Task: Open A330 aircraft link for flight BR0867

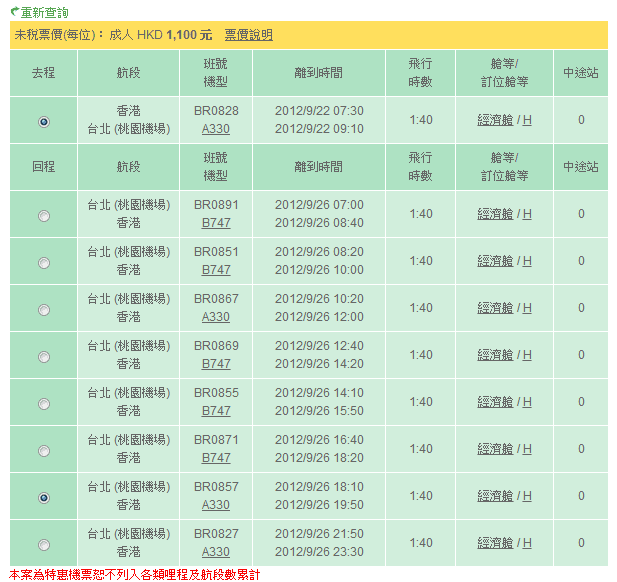Action: [x=216, y=317]
